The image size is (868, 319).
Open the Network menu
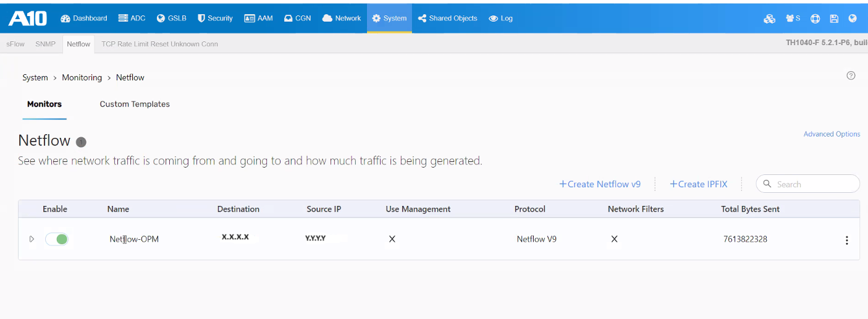(342, 19)
